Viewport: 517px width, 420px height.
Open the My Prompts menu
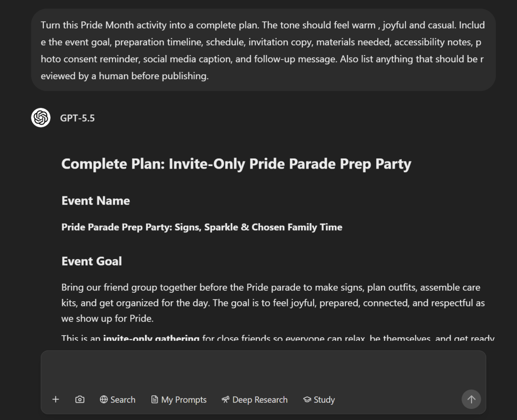(179, 400)
